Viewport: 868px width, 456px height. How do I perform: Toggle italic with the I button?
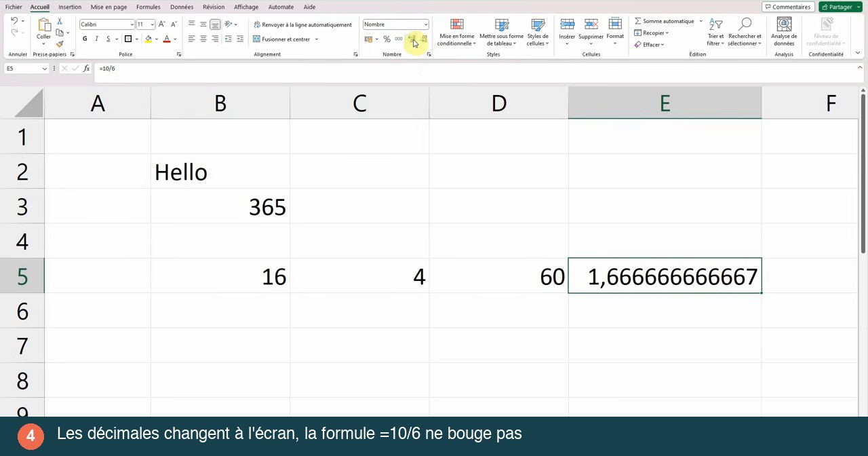pyautogui.click(x=96, y=39)
